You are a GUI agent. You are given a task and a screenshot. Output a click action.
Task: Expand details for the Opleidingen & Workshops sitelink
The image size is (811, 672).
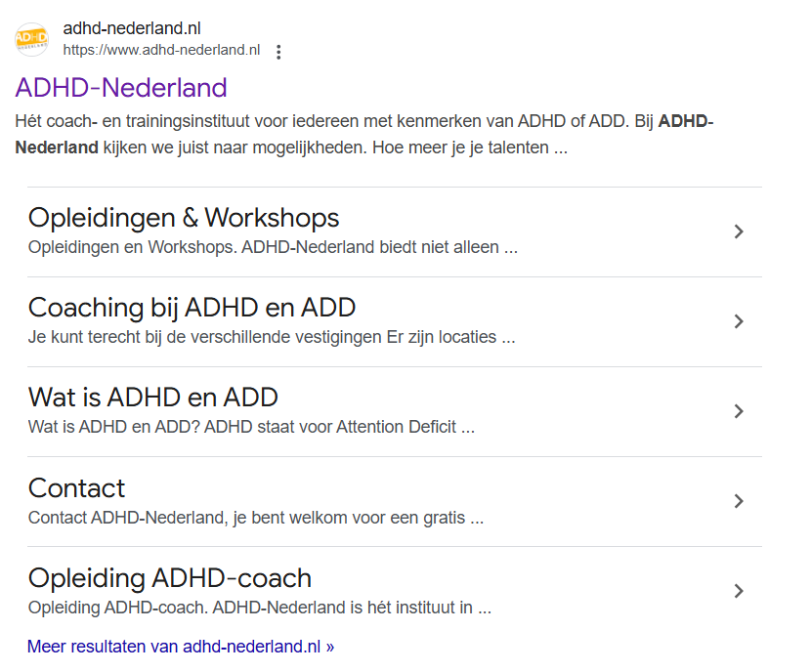click(739, 231)
